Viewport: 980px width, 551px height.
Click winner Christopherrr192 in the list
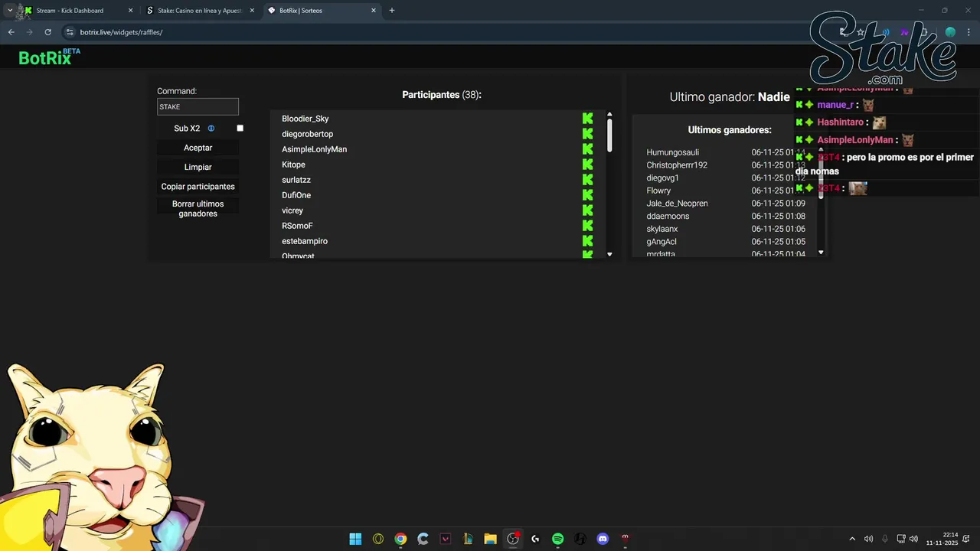pyautogui.click(x=677, y=165)
